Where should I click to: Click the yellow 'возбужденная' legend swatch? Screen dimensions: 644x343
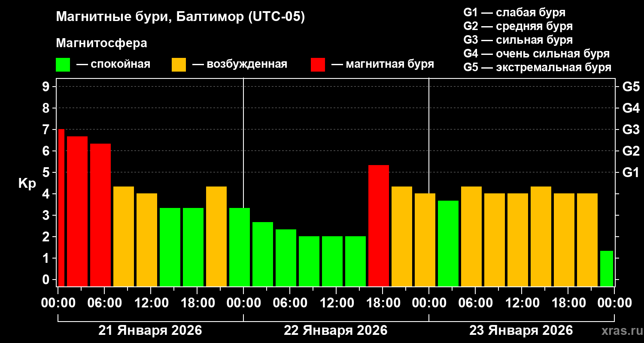click(179, 65)
